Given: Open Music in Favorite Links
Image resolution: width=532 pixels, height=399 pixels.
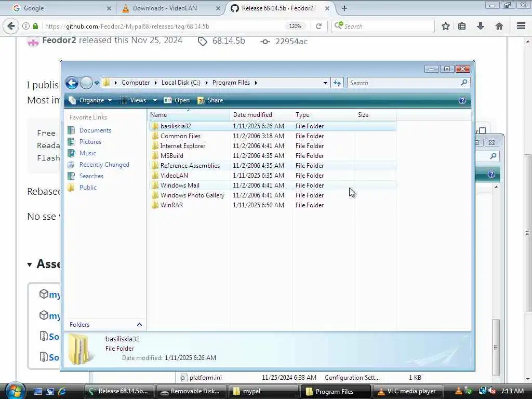Looking at the screenshot, I should pyautogui.click(x=87, y=153).
